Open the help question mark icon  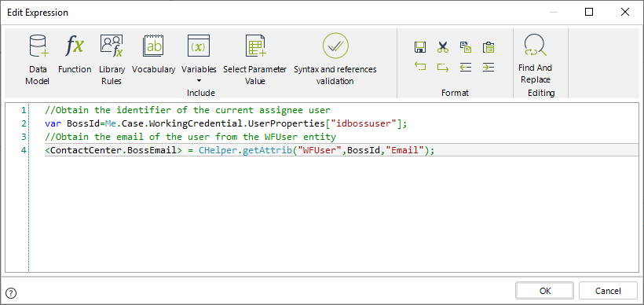click(x=12, y=293)
